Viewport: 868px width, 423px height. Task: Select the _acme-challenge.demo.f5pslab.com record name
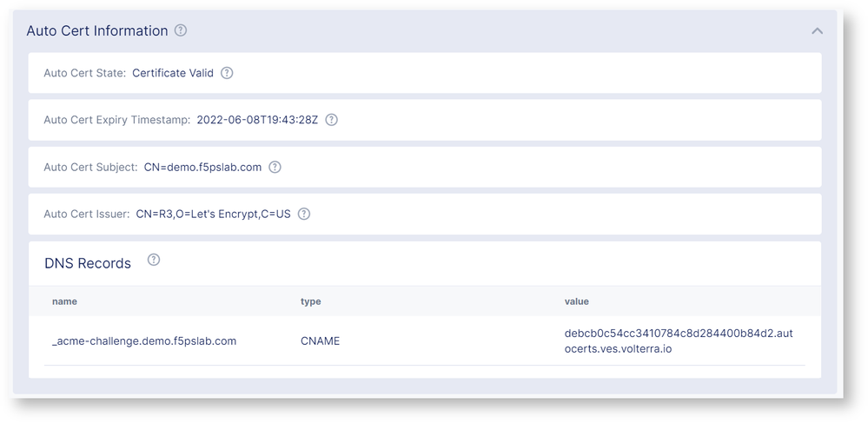coord(144,340)
